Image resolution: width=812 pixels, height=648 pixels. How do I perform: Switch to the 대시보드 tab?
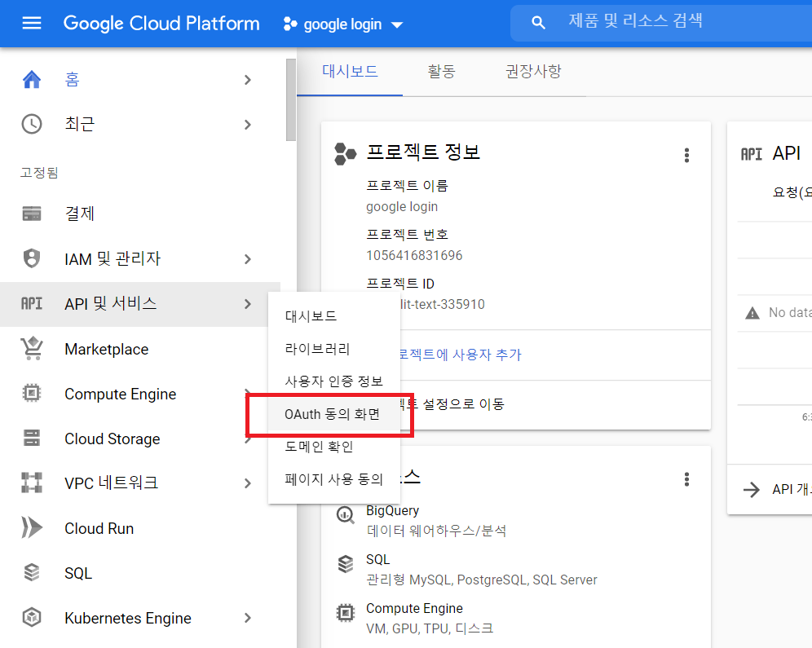[350, 72]
